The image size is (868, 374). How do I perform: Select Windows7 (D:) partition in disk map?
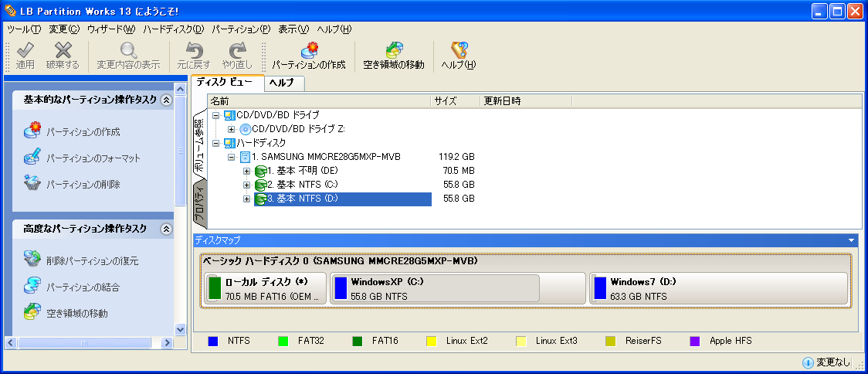coord(718,288)
